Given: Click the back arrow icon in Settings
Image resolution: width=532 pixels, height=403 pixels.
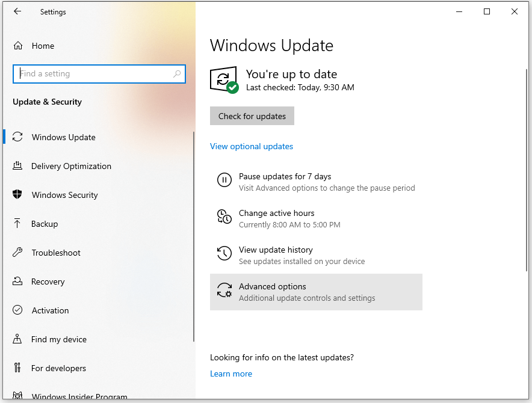Looking at the screenshot, I should point(17,11).
